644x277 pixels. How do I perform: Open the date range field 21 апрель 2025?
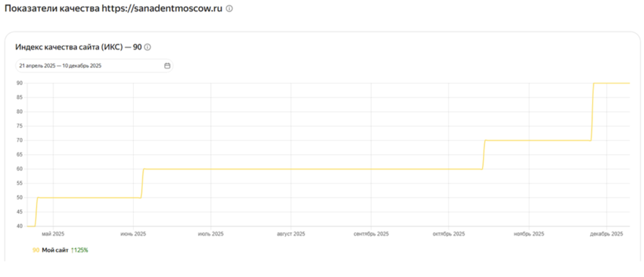coord(94,66)
